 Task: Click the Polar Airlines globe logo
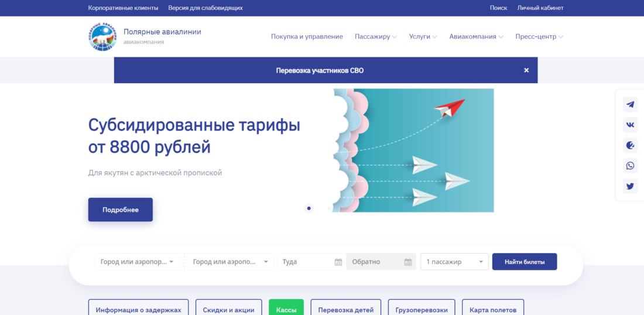[102, 36]
